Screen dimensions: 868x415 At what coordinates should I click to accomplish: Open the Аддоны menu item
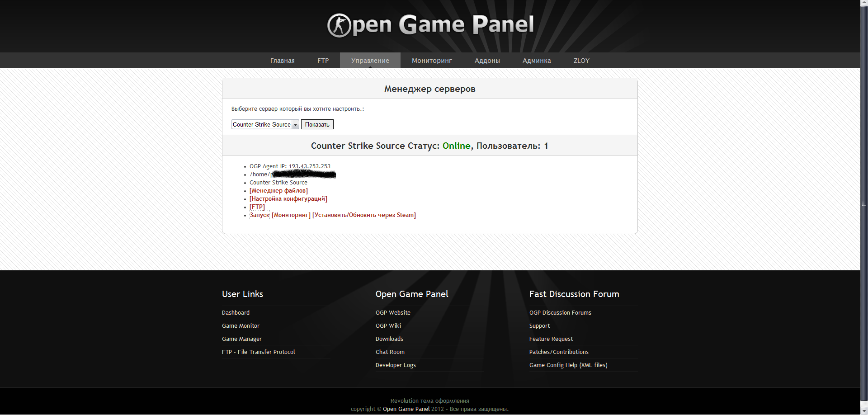[487, 61]
